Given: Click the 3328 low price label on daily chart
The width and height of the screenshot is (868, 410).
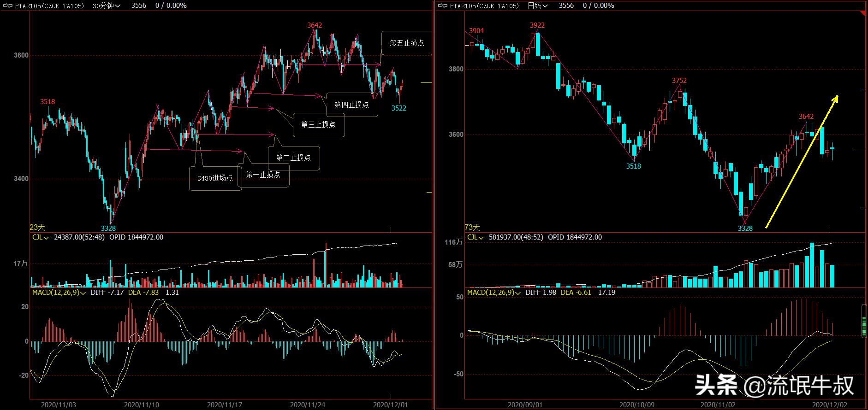Looking at the screenshot, I should click(x=745, y=228).
